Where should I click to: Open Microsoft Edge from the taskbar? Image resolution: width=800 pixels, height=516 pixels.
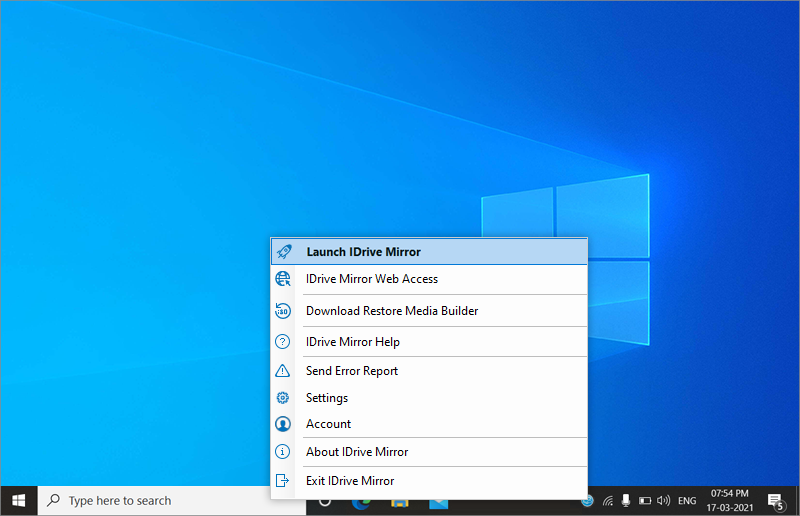[361, 503]
